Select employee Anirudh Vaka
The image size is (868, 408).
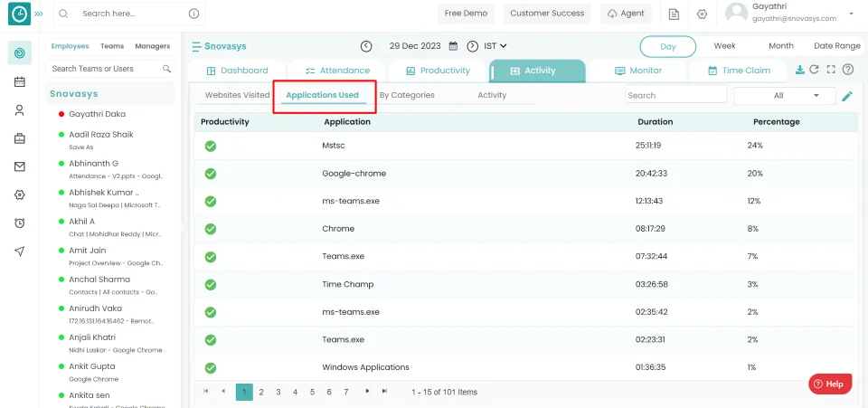pos(95,308)
